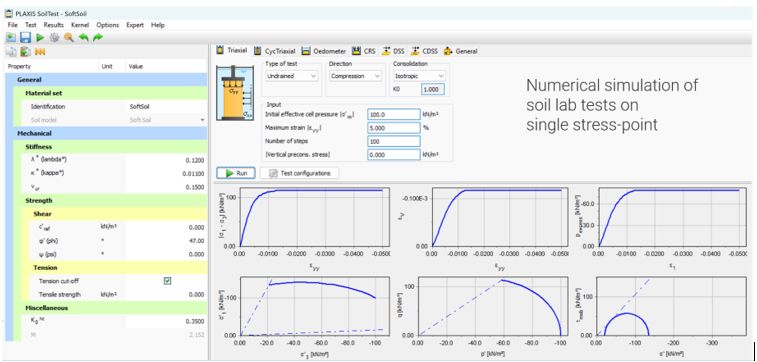
Task: Click the Initial effective cell pressure field
Action: 394,114
